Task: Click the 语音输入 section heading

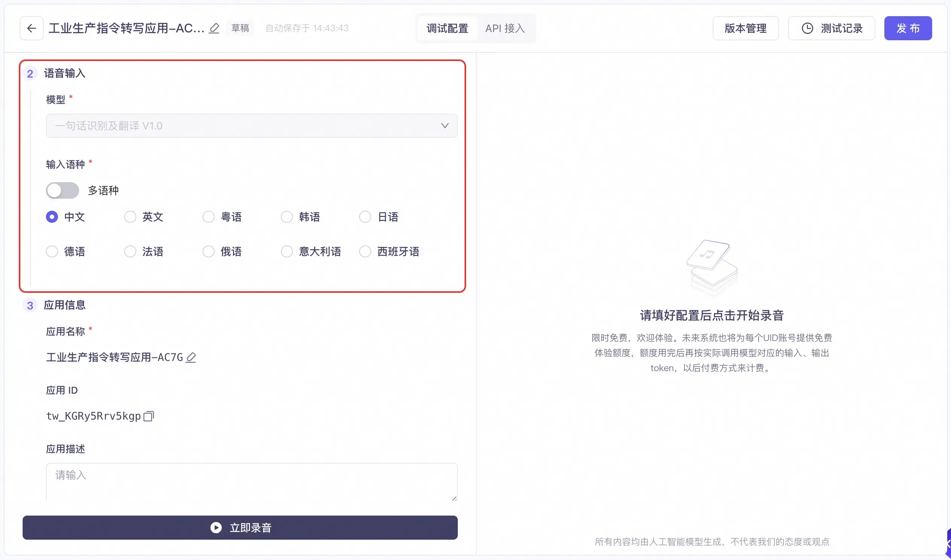Action: (x=64, y=73)
